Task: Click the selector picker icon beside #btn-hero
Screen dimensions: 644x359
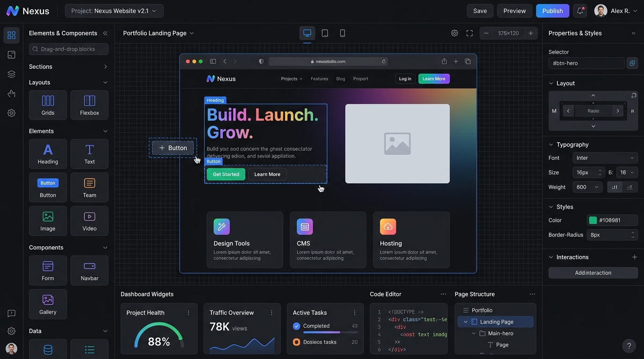Action: pyautogui.click(x=632, y=63)
